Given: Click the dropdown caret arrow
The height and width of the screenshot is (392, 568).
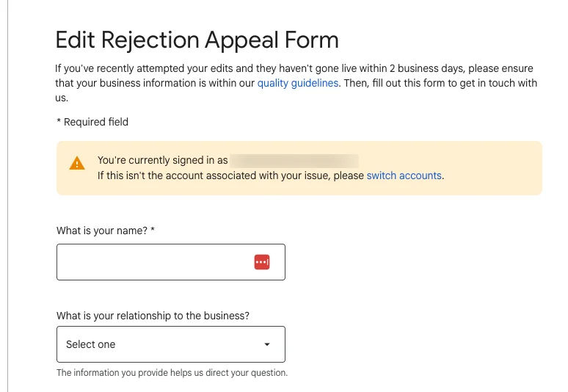Looking at the screenshot, I should click(x=267, y=344).
